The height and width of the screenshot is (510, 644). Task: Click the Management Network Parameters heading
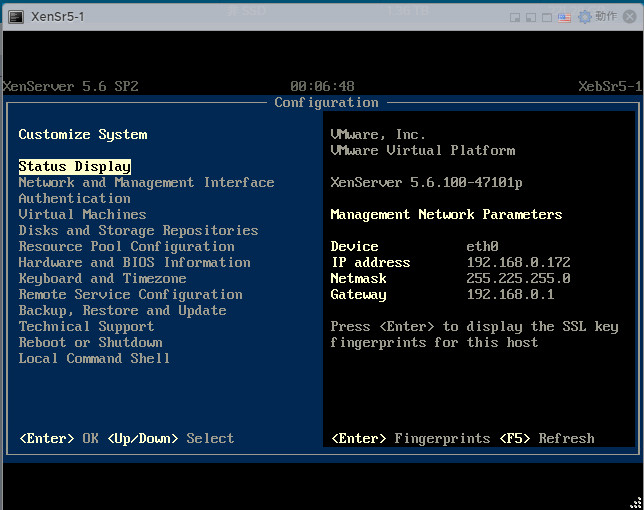click(x=446, y=214)
